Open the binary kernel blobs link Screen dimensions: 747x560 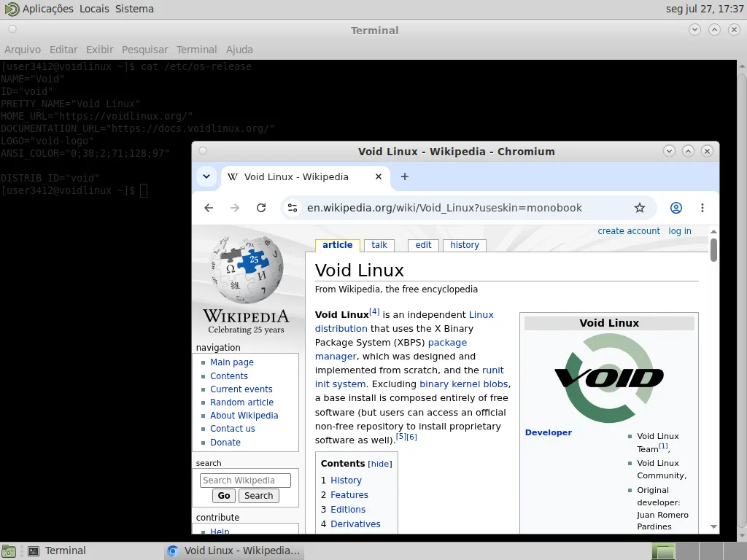pyautogui.click(x=463, y=384)
